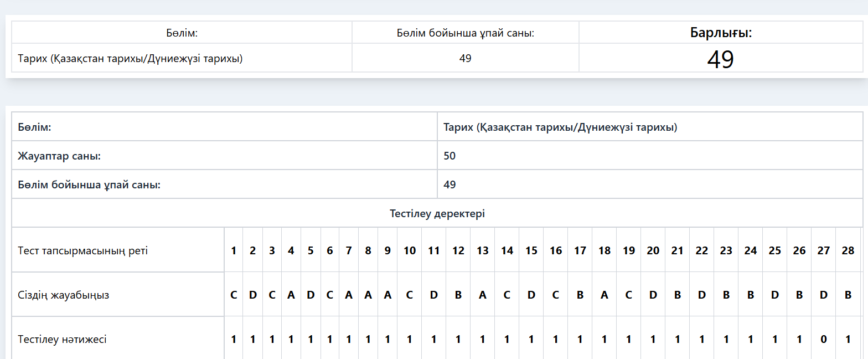Click question number 27 in the order row
The image size is (868, 359).
(823, 250)
